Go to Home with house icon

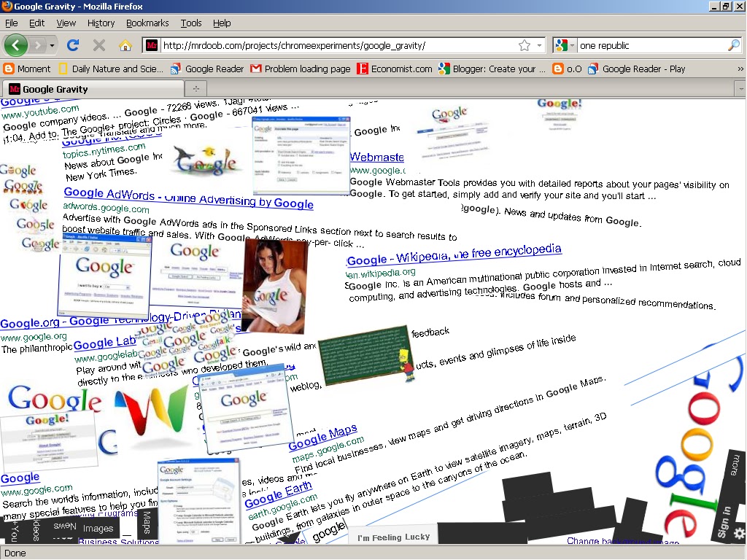tap(125, 45)
